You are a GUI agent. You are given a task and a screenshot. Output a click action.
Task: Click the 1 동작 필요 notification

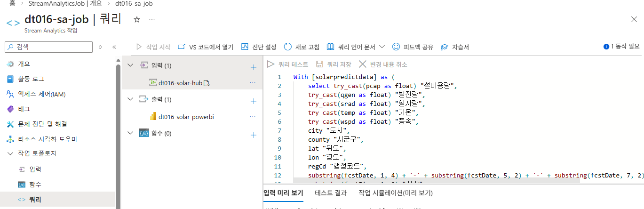tap(621, 47)
